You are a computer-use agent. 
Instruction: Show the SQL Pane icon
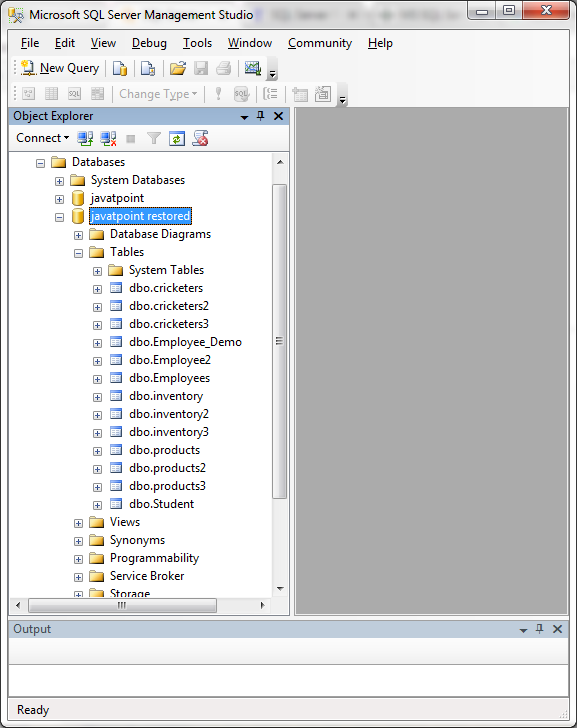coord(74,94)
